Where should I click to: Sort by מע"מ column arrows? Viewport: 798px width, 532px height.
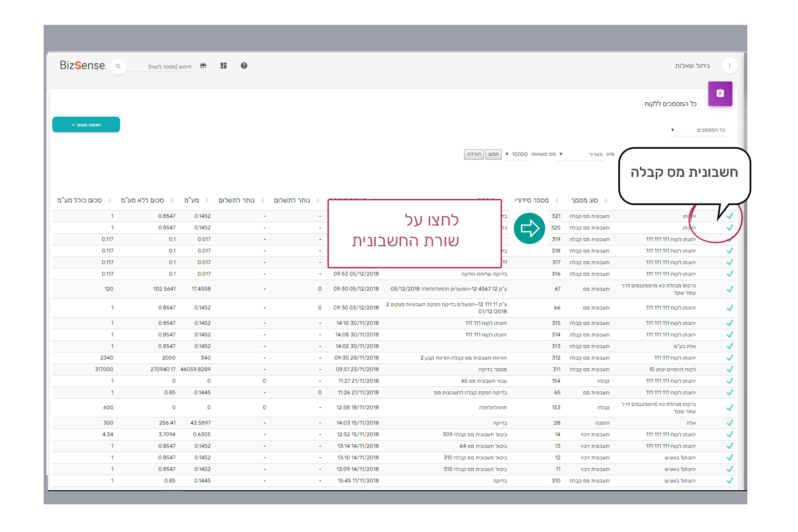(x=207, y=200)
